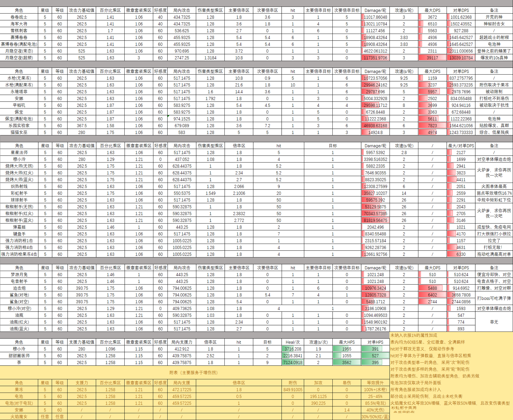513x420 pixels.
Task: Select the note 未纳入衣服1%的属性加成
Action: tap(413, 335)
